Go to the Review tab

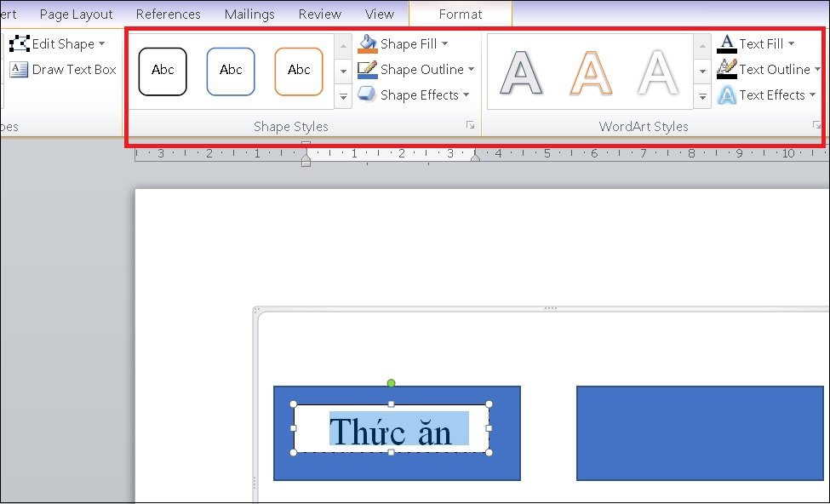click(x=320, y=14)
